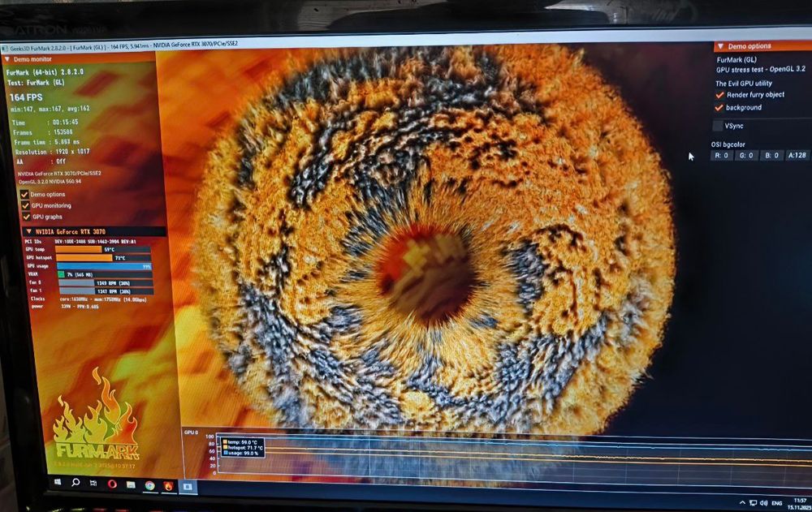Disable the background checkbox
The image size is (812, 512).
pyautogui.click(x=719, y=108)
